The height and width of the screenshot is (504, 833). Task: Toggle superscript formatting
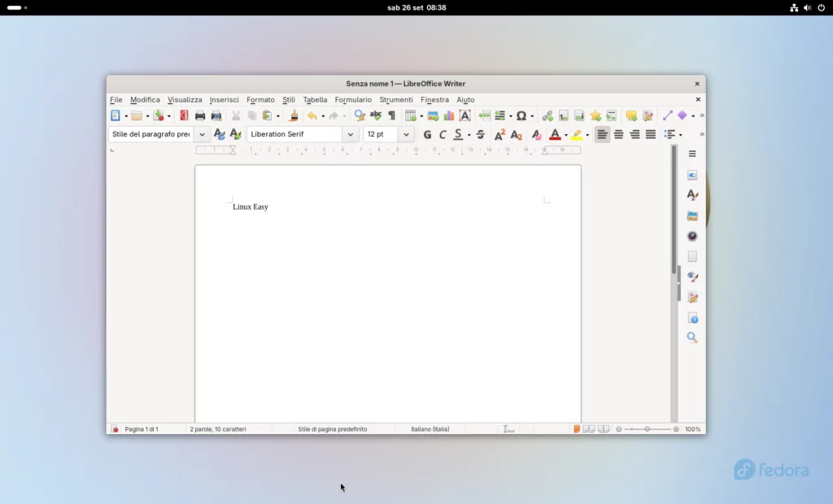tap(499, 134)
